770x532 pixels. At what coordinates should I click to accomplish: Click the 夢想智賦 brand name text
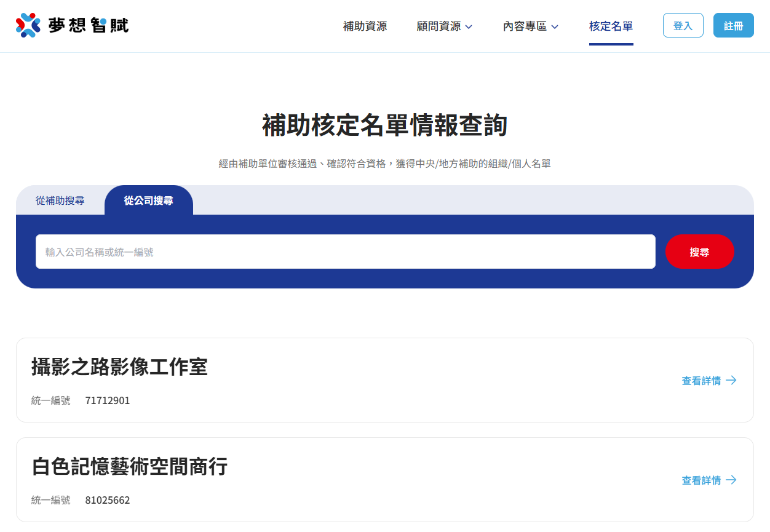pos(89,26)
